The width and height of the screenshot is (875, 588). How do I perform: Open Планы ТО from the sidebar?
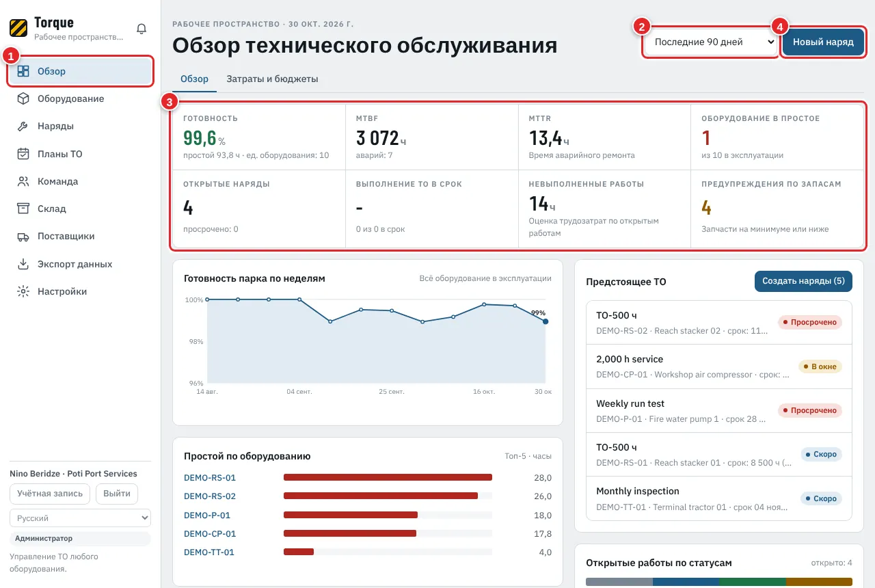pyautogui.click(x=80, y=154)
